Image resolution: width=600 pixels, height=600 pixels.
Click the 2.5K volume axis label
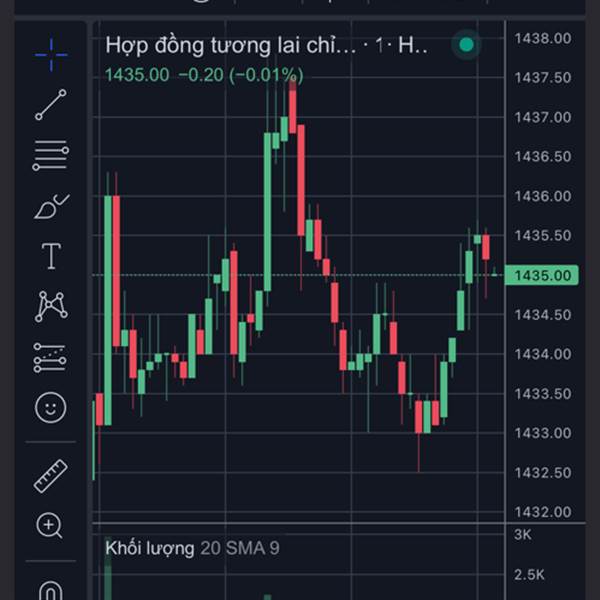(x=529, y=574)
